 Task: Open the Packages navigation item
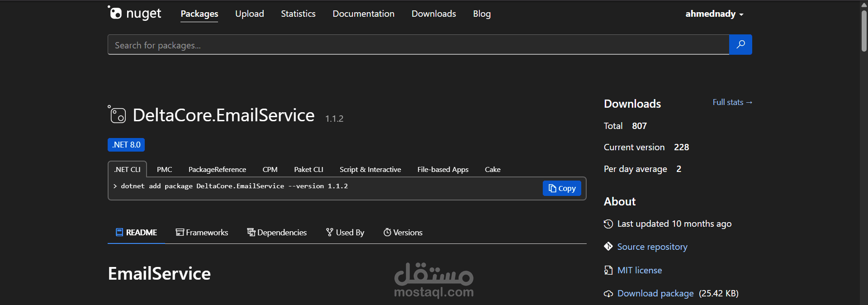199,14
